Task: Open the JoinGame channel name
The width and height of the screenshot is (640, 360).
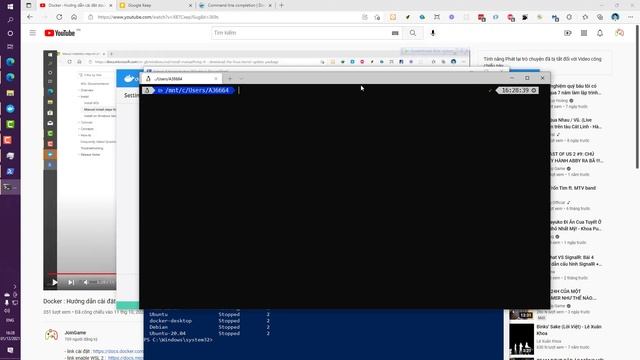Action: [75, 333]
